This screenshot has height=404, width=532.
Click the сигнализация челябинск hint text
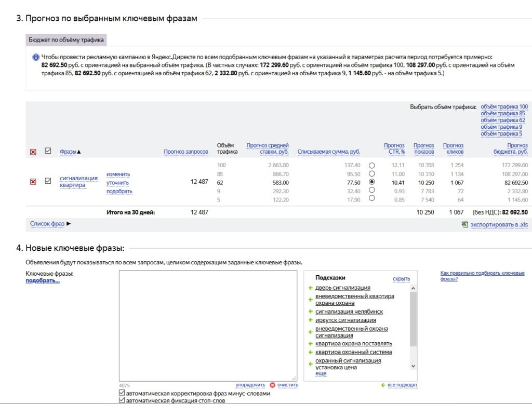(349, 312)
